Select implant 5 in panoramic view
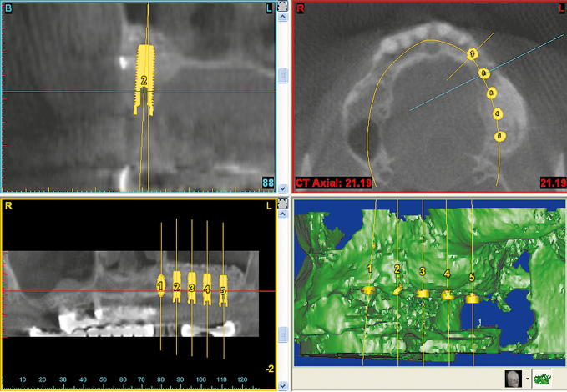567x392 pixels. (223, 291)
